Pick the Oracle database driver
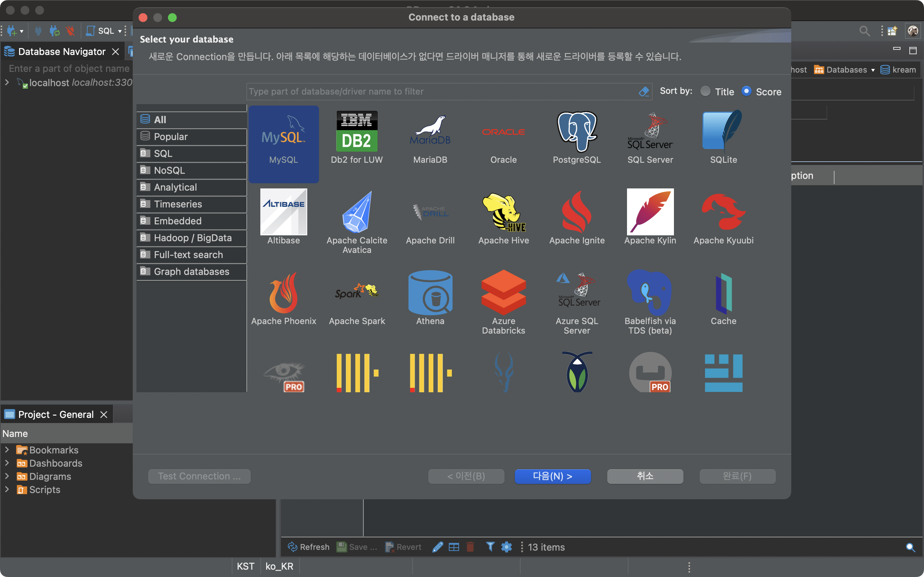The width and height of the screenshot is (924, 577). coord(503,137)
